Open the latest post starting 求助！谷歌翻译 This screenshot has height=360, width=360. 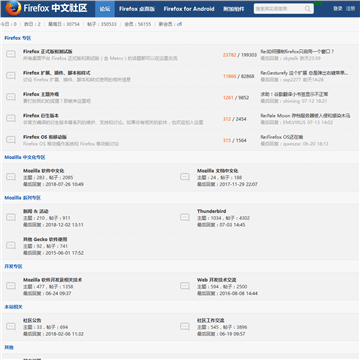tap(294, 94)
